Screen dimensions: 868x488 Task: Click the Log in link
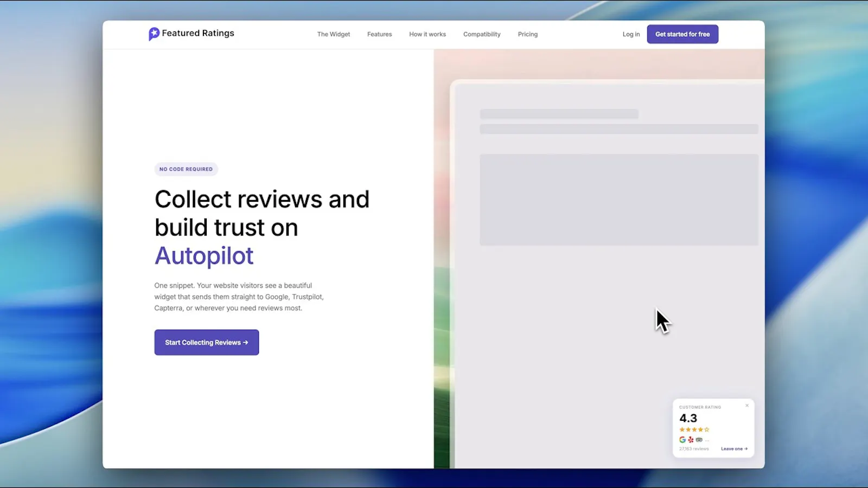click(631, 34)
